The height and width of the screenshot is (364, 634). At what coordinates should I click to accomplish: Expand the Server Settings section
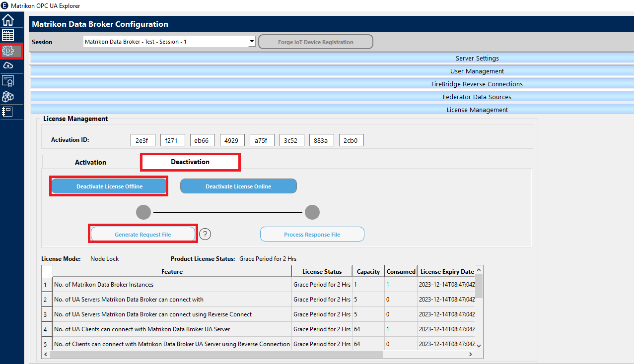[477, 58]
